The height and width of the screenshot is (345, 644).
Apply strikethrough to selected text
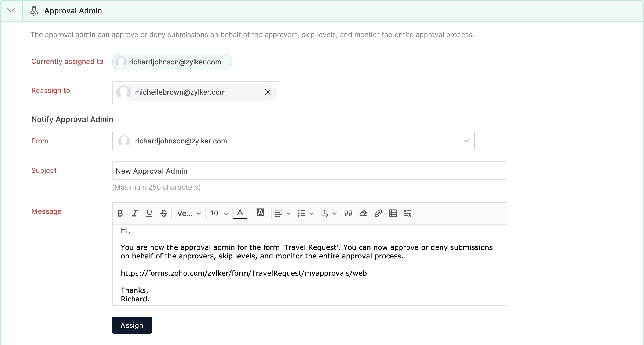pos(164,213)
